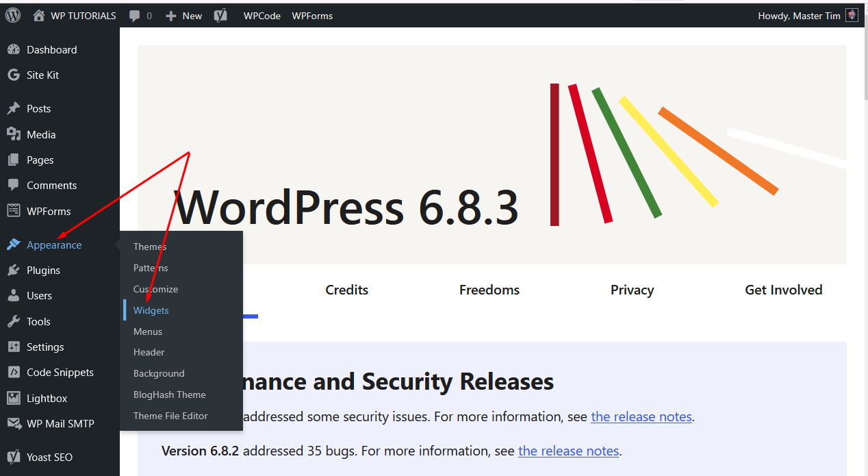
Task: Click the Yoast SEO icon in admin bar
Action: 220,16
